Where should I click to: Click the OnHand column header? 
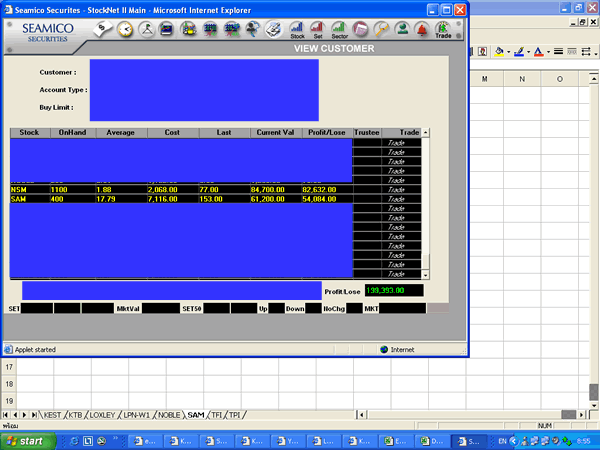(73, 132)
